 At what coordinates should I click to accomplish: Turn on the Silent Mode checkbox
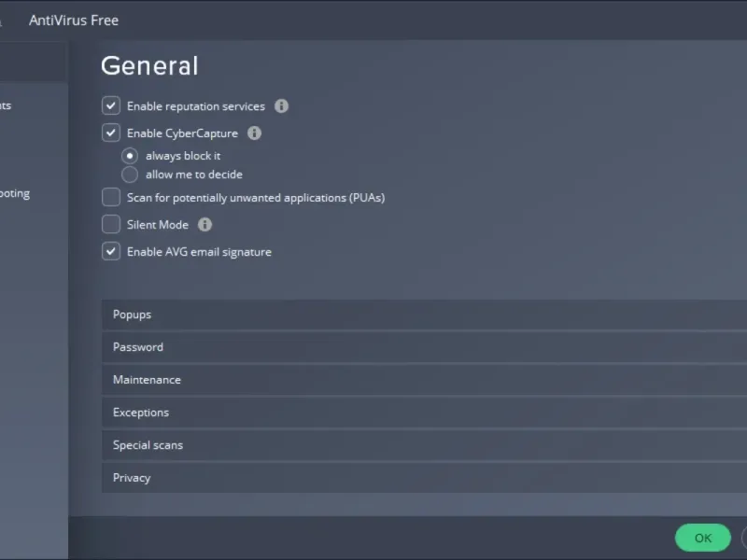click(111, 225)
